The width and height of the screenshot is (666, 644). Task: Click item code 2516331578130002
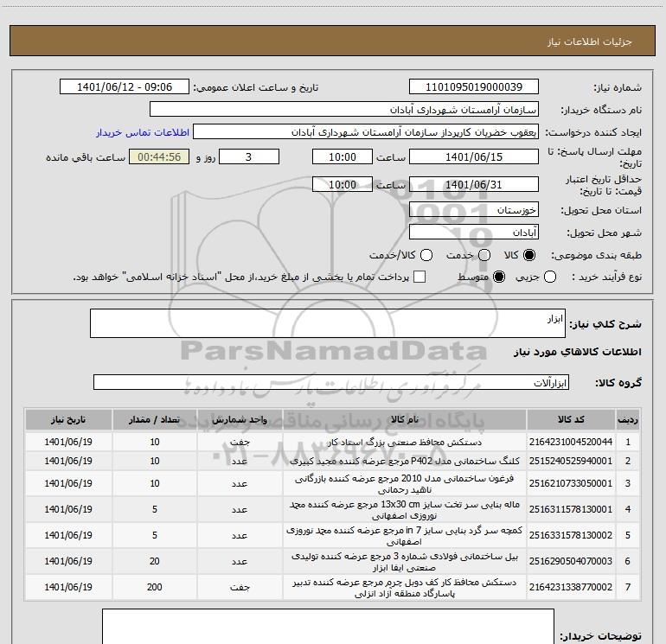click(x=571, y=535)
